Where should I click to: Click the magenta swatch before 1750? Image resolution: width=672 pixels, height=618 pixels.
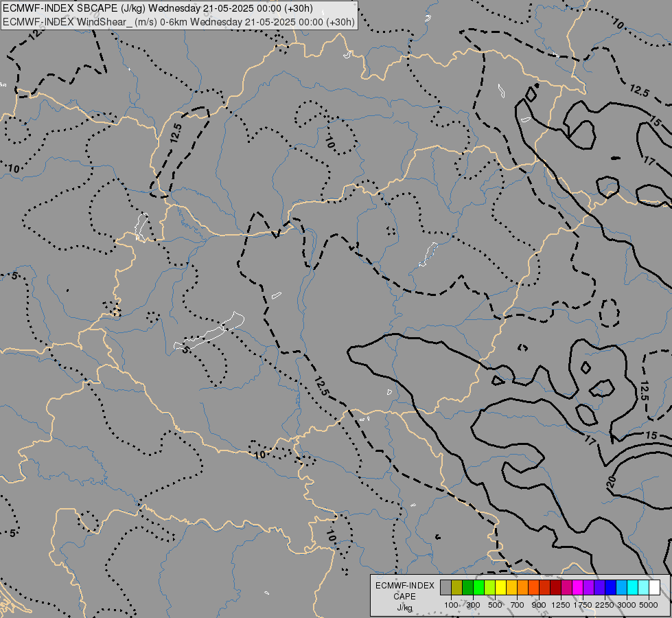(577, 587)
